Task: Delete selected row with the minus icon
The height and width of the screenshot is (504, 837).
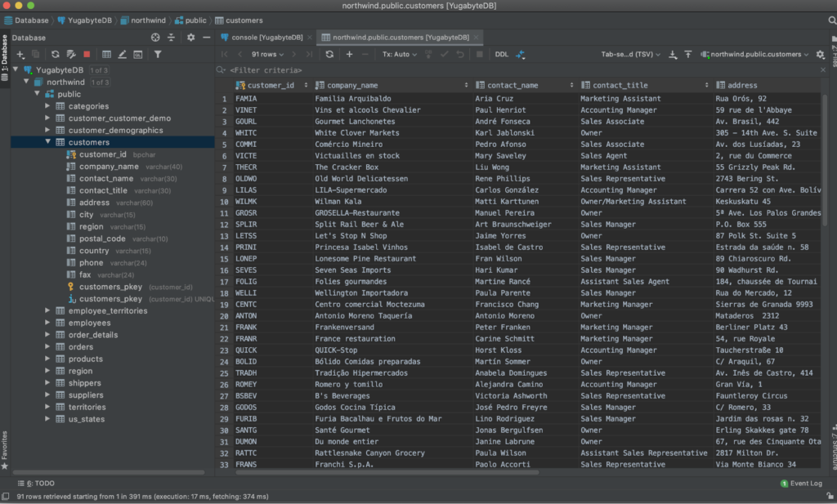Action: (x=365, y=54)
